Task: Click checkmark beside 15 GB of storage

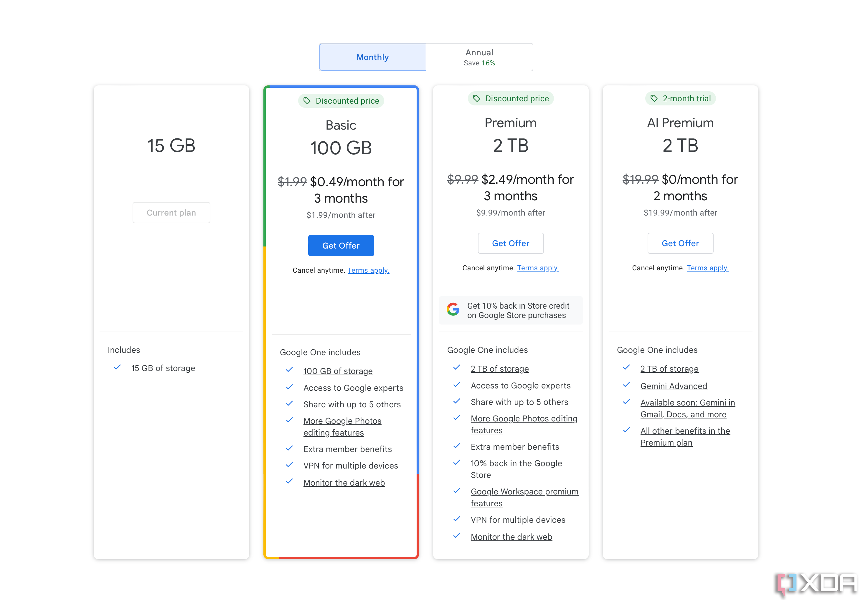Action: [x=118, y=367]
